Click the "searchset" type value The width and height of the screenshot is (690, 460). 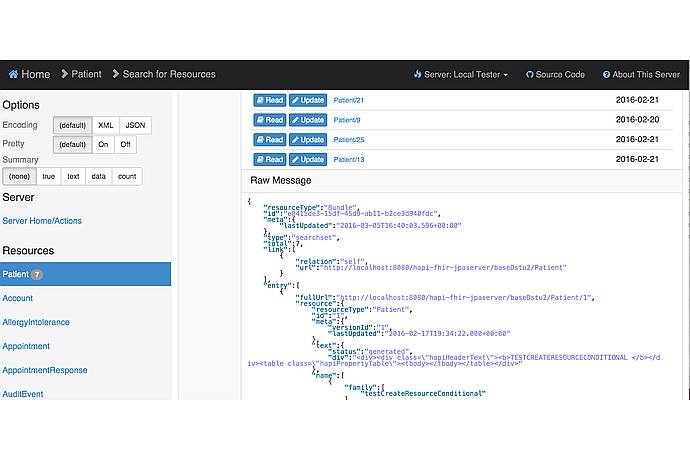(x=314, y=237)
